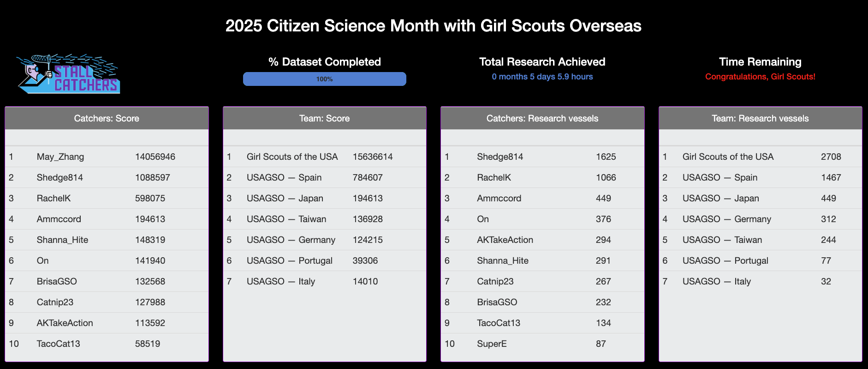Click the 'Team: Research vessels' table header
Viewport: 868px width, 369px height.
(x=760, y=118)
